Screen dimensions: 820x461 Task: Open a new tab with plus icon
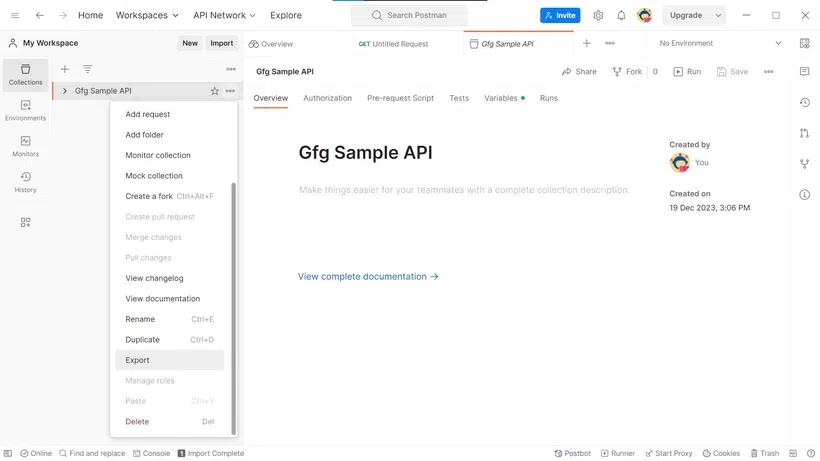[x=587, y=43]
